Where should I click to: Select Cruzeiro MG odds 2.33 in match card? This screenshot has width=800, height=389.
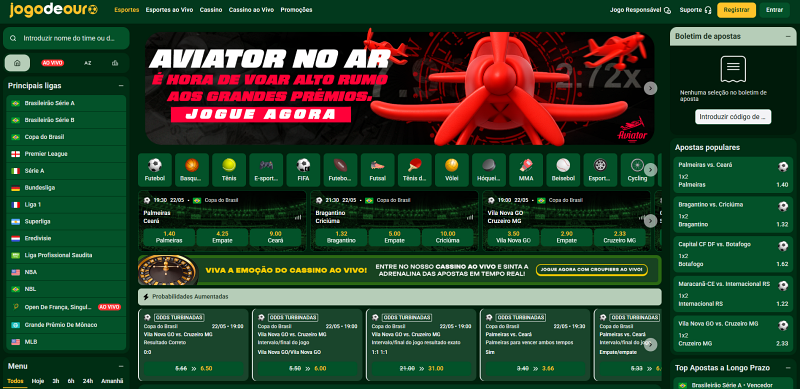(x=619, y=237)
